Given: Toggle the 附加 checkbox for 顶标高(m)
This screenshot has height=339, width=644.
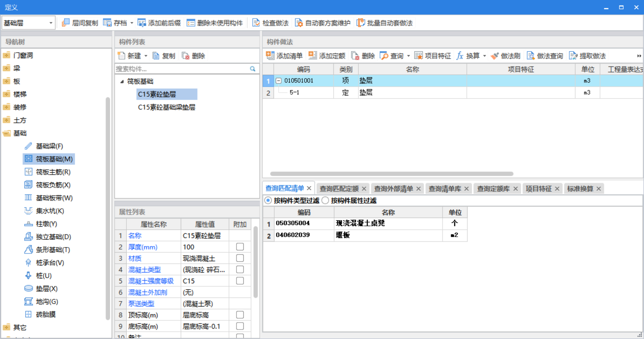Looking at the screenshot, I should coord(240,315).
